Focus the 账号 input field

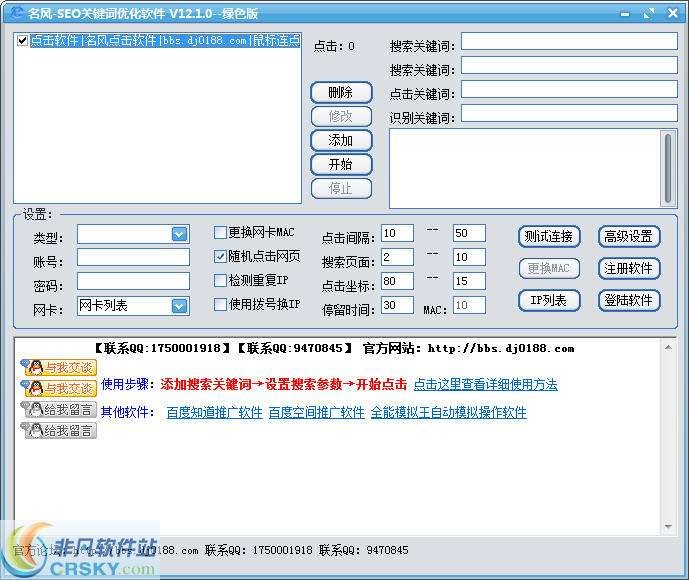133,257
